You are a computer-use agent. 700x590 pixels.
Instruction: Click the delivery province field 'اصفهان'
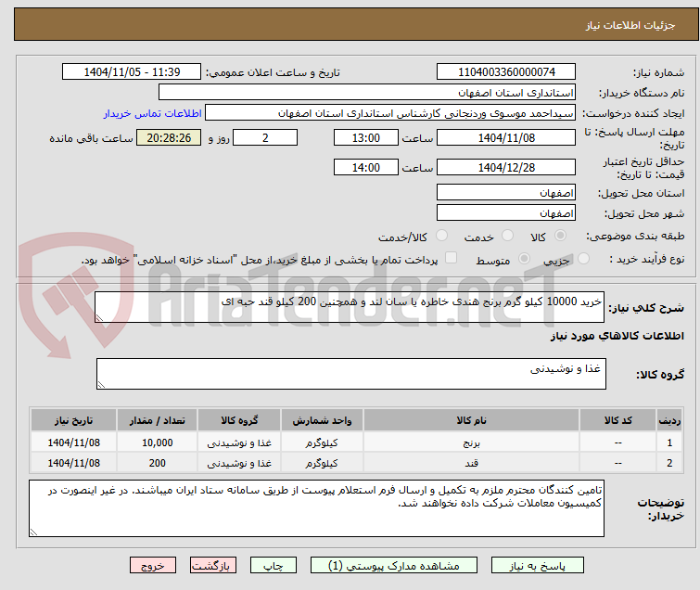coord(506,193)
